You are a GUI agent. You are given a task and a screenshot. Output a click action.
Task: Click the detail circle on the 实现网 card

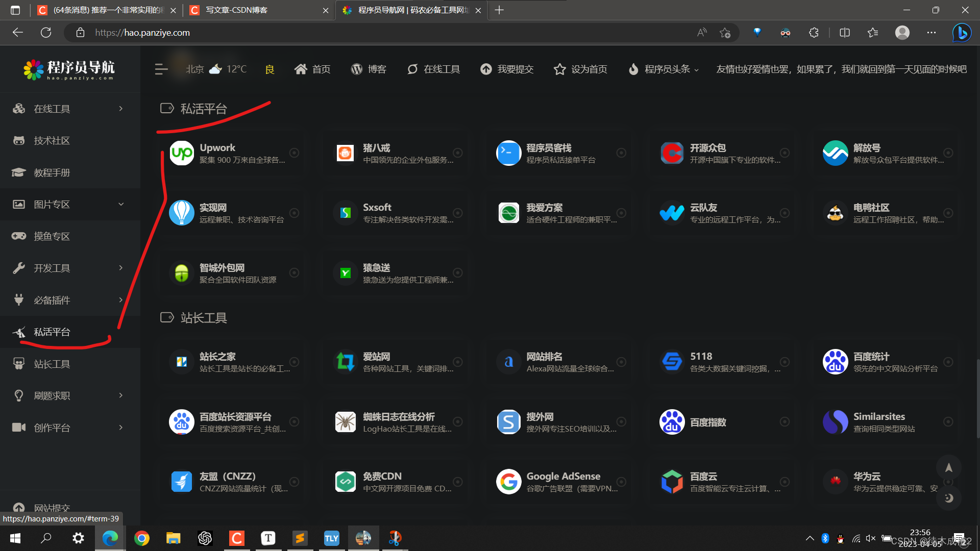pos(295,213)
